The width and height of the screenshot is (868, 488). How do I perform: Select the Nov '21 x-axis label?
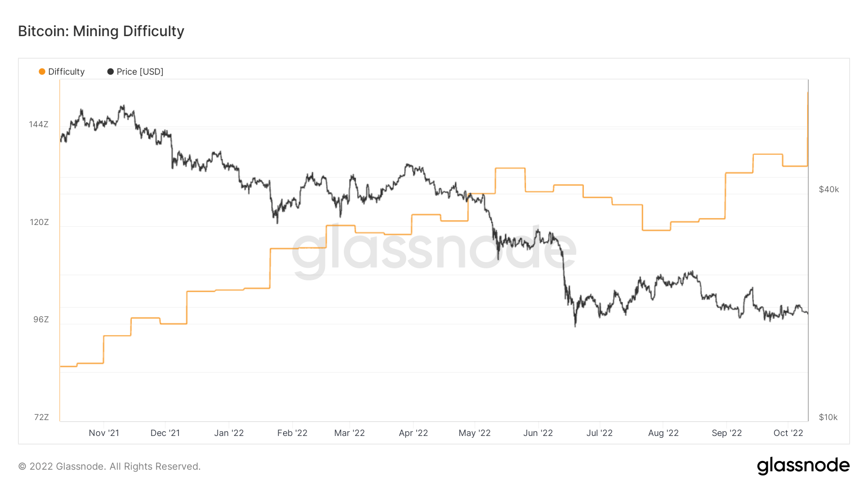[104, 433]
